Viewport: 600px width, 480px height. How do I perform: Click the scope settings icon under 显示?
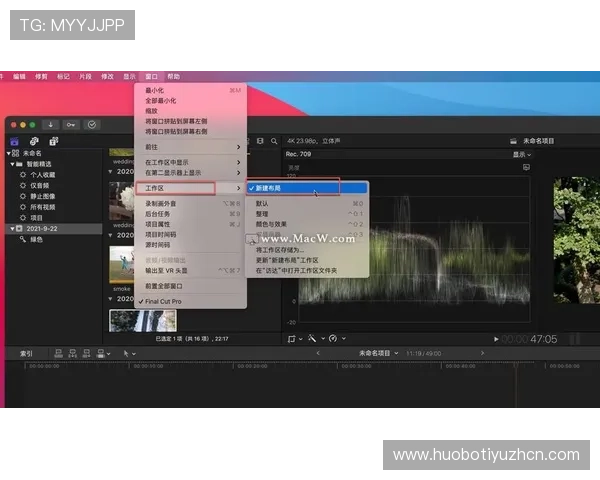(526, 167)
